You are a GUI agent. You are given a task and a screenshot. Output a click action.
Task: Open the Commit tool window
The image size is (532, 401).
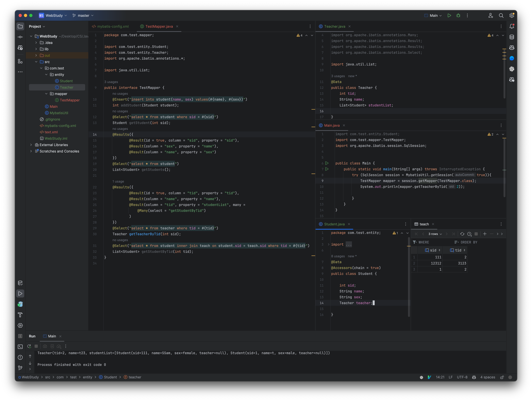[20, 37]
